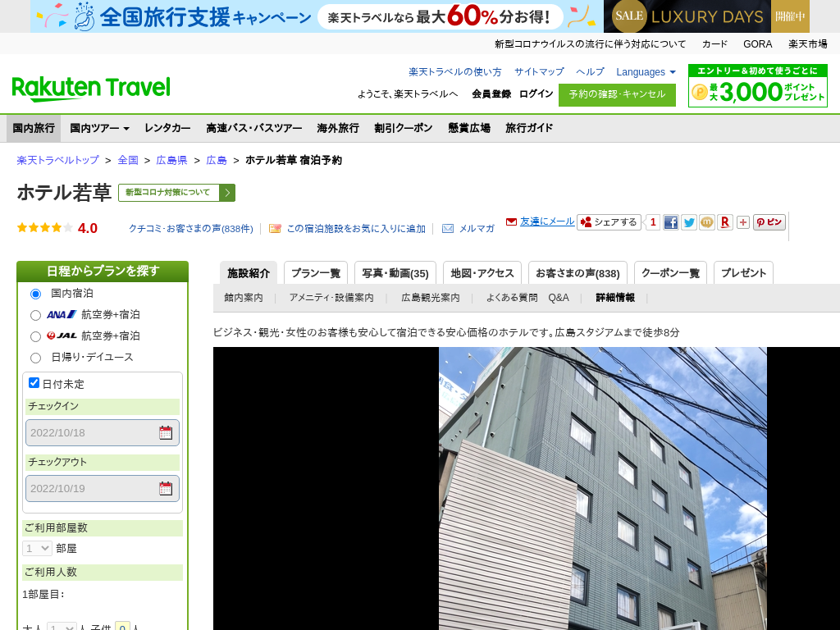The width and height of the screenshot is (840, 630).
Task: Share via Rakuten R icon
Action: tap(725, 222)
